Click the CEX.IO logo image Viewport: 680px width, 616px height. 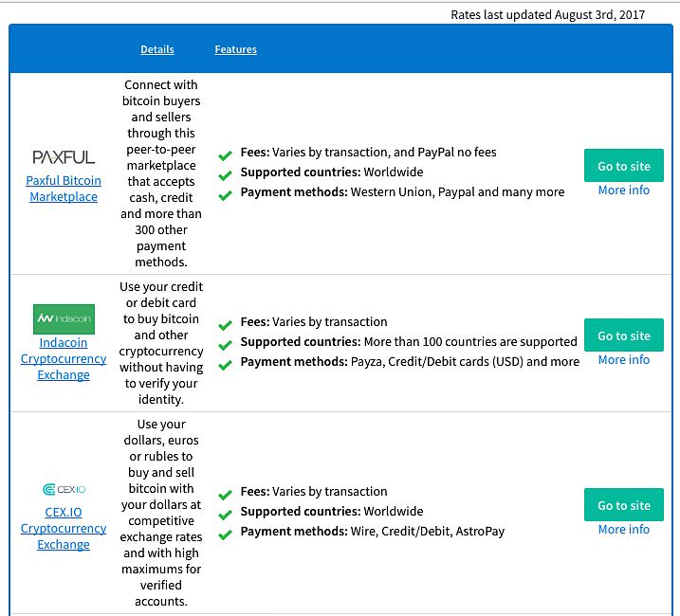point(64,489)
